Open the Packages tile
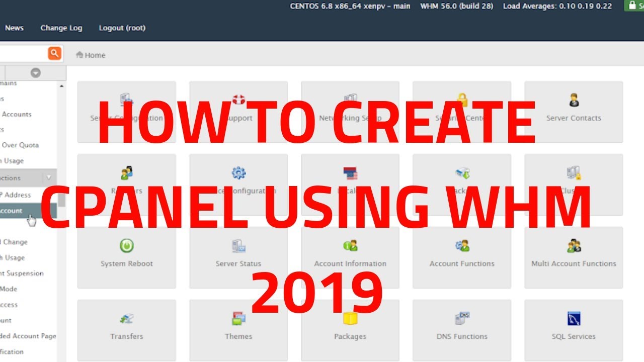This screenshot has height=362, width=644. [350, 330]
